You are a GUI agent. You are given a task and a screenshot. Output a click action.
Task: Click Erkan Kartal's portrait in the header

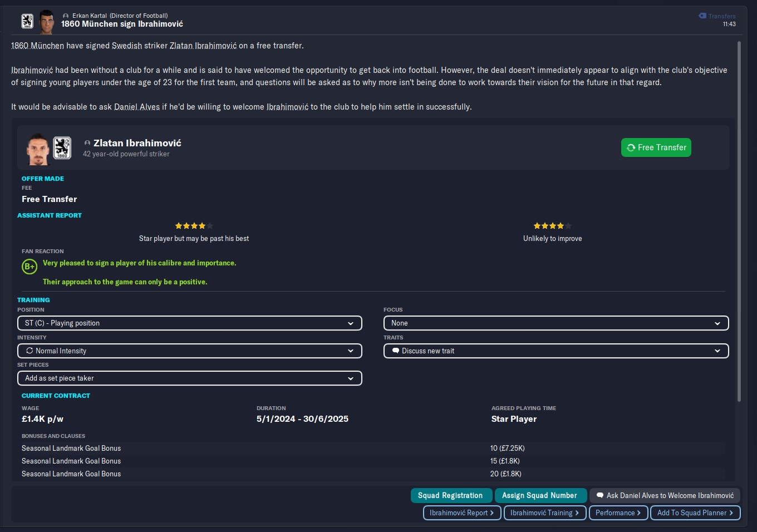tap(47, 22)
